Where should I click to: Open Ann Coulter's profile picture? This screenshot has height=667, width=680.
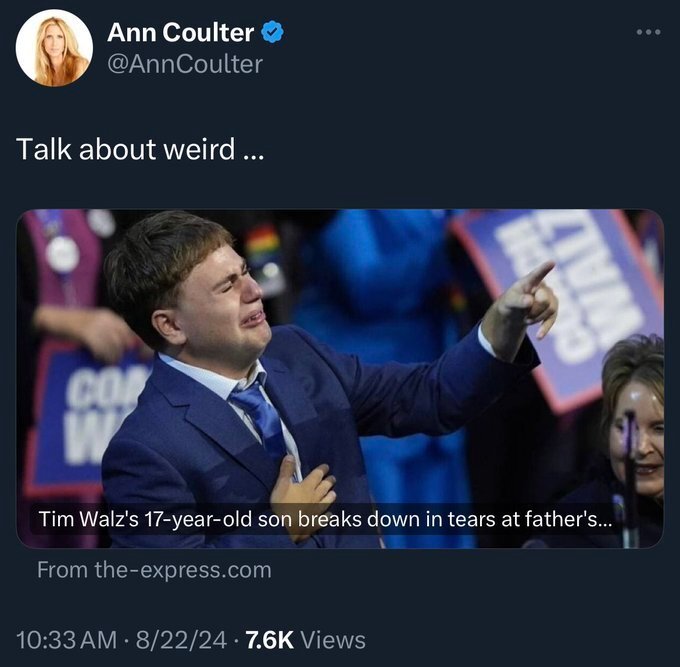54,48
